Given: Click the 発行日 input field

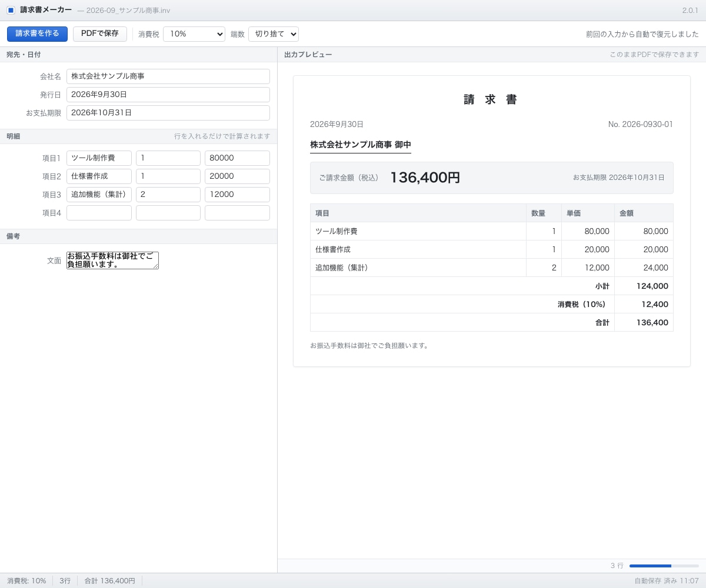Looking at the screenshot, I should pos(168,95).
